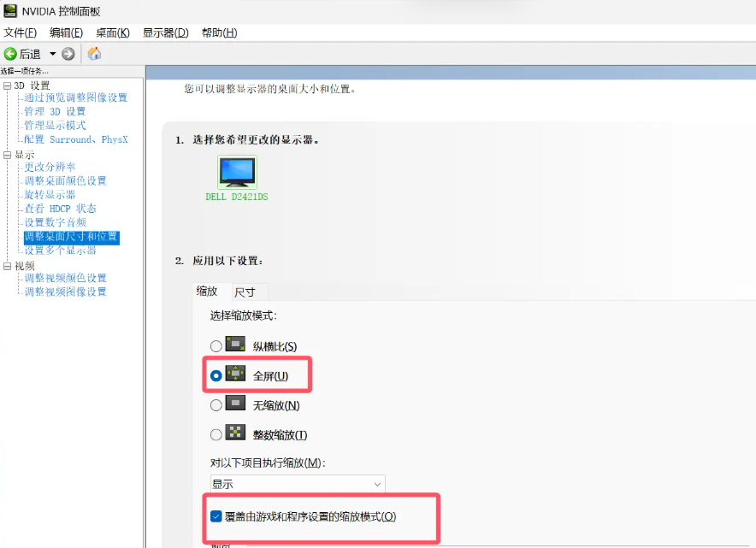Select the 全屏(U) radio button

tap(216, 375)
